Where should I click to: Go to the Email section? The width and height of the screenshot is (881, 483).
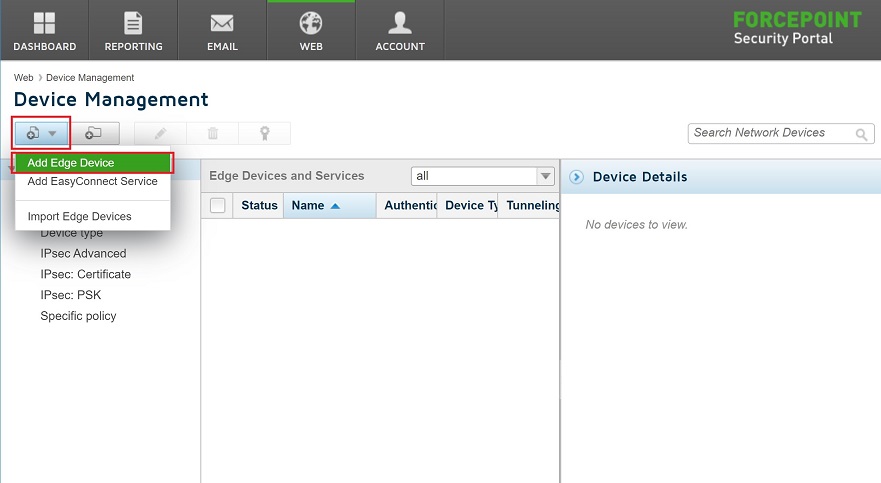click(x=222, y=31)
